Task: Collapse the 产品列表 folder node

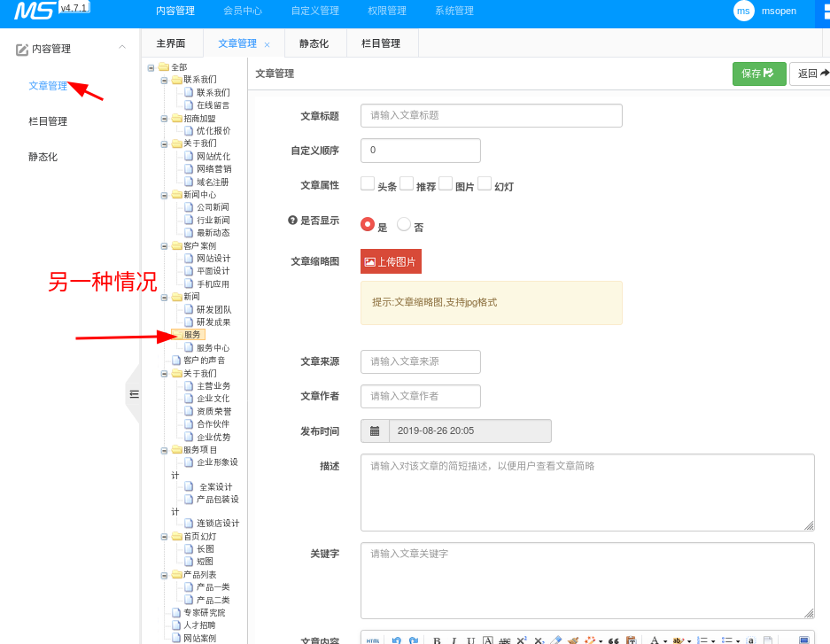Action: pos(164,575)
